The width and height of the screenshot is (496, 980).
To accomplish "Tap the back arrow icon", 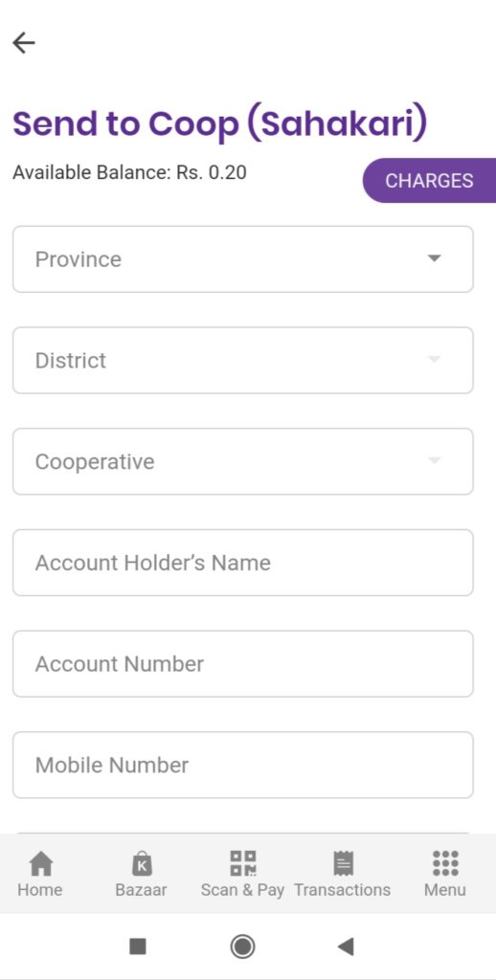I will click(24, 43).
